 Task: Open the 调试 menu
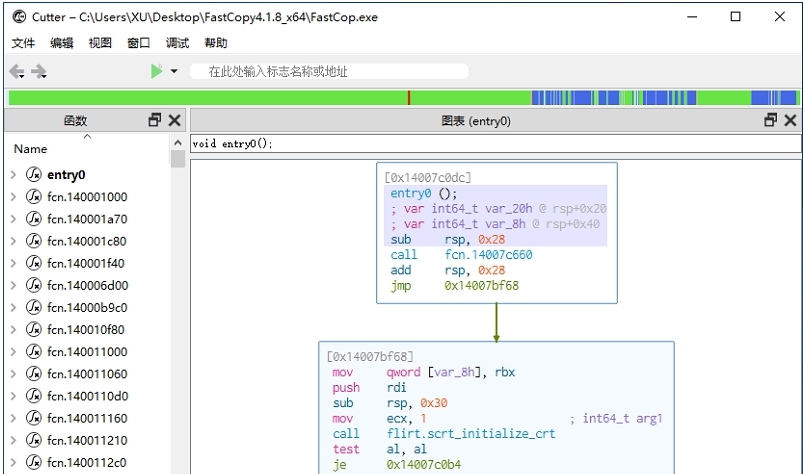coord(177,43)
